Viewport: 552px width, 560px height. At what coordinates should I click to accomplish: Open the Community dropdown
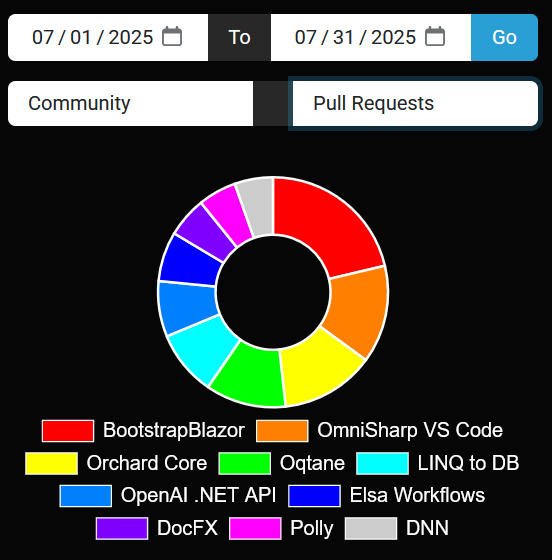point(130,103)
